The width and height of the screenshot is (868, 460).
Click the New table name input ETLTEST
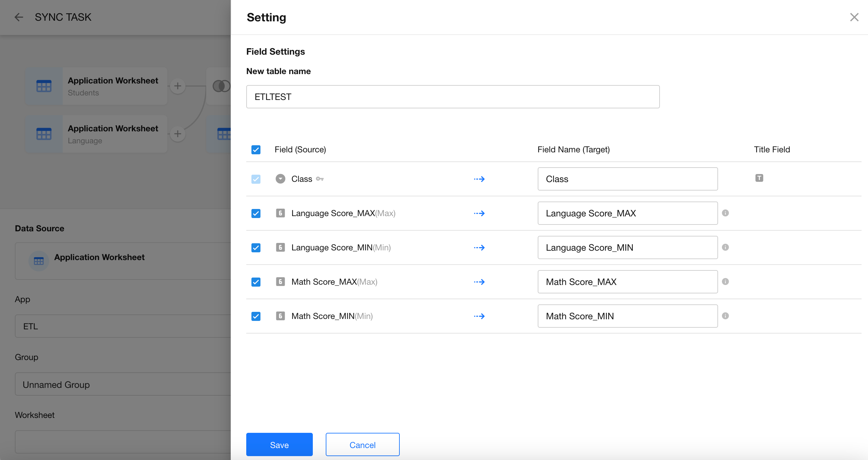[452, 97]
